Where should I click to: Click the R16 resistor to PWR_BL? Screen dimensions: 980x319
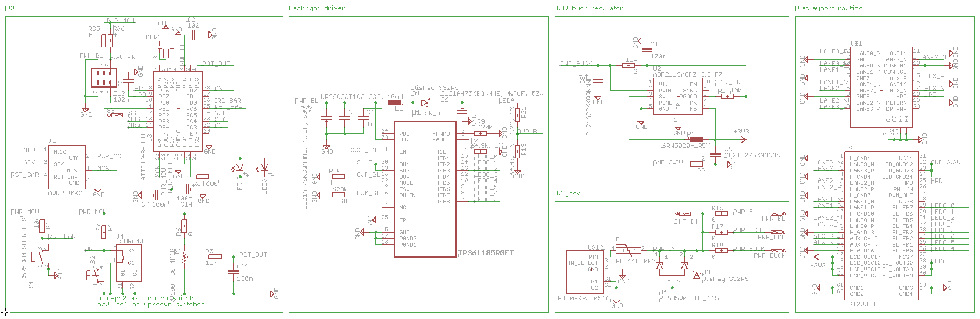click(721, 214)
